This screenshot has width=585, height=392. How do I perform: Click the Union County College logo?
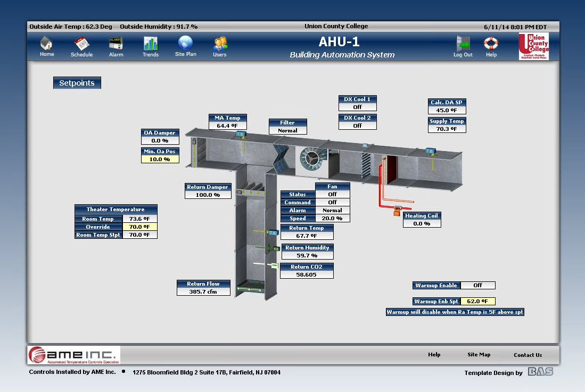tap(533, 46)
